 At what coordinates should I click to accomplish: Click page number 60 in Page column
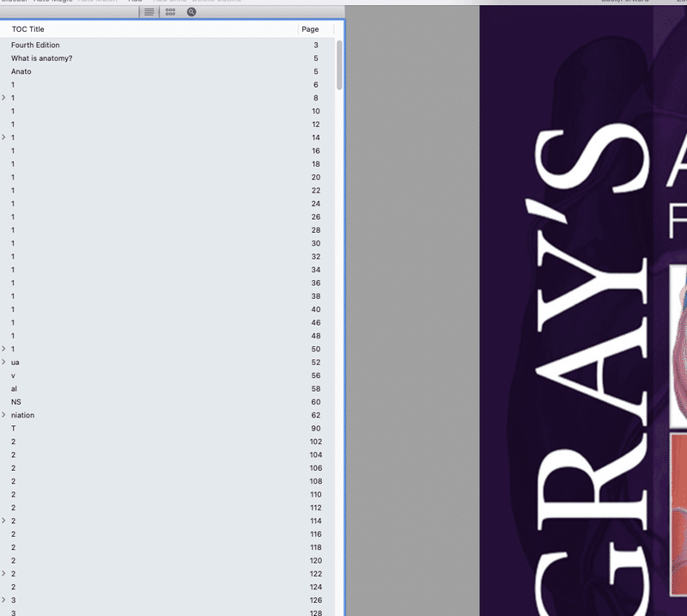(x=316, y=401)
